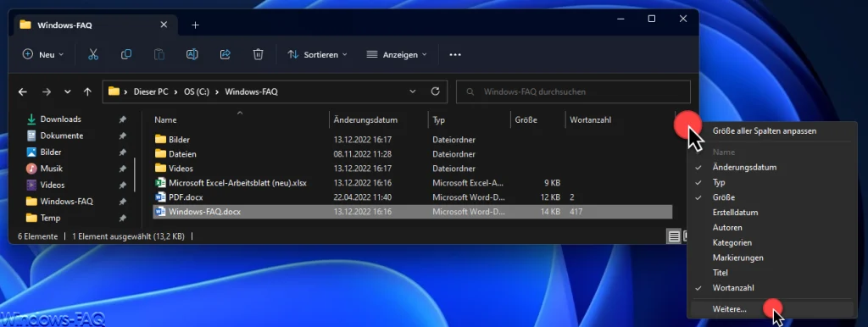Click the sidebar vertical scrollbar

[x=135, y=174]
